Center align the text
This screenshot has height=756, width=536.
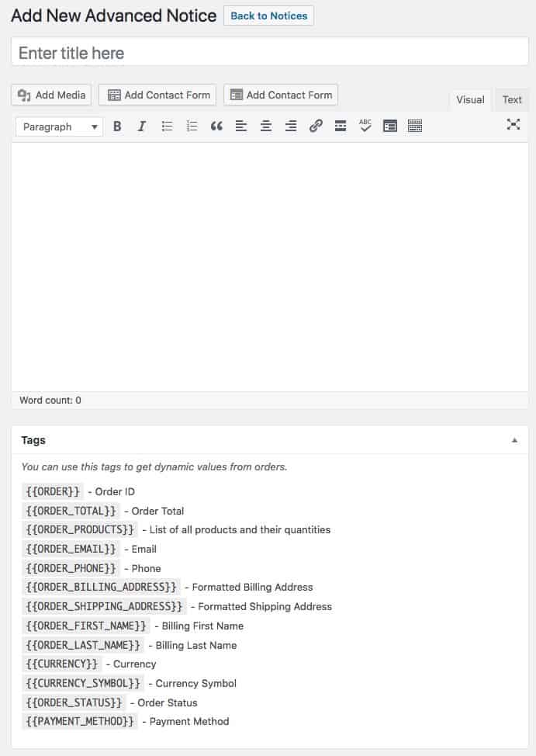pos(266,127)
